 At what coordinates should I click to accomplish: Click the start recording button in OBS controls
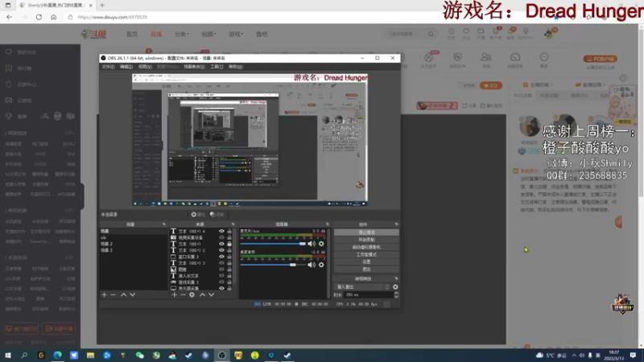[x=366, y=240]
